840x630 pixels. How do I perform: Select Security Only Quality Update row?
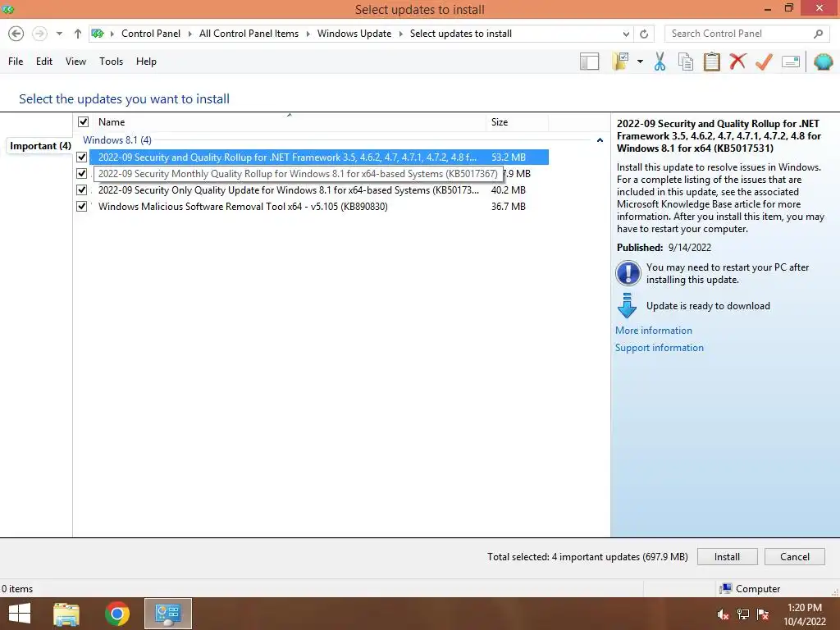coord(319,190)
